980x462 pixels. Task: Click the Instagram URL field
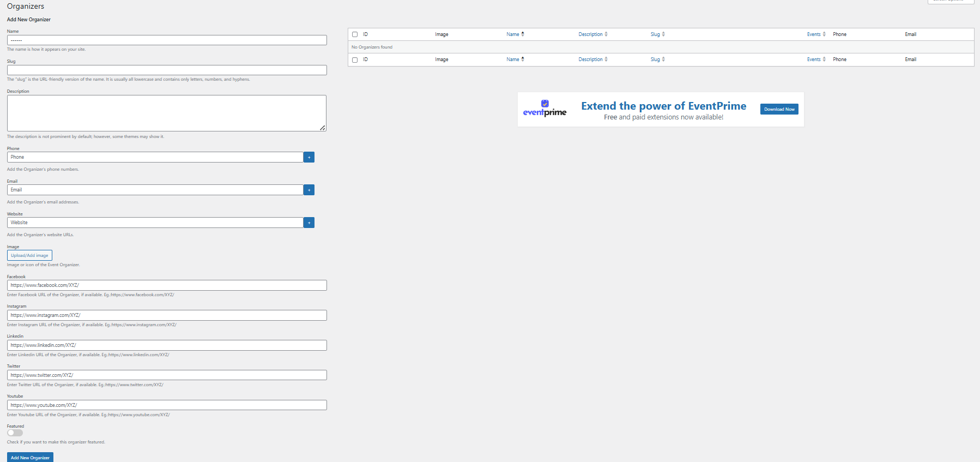point(167,315)
